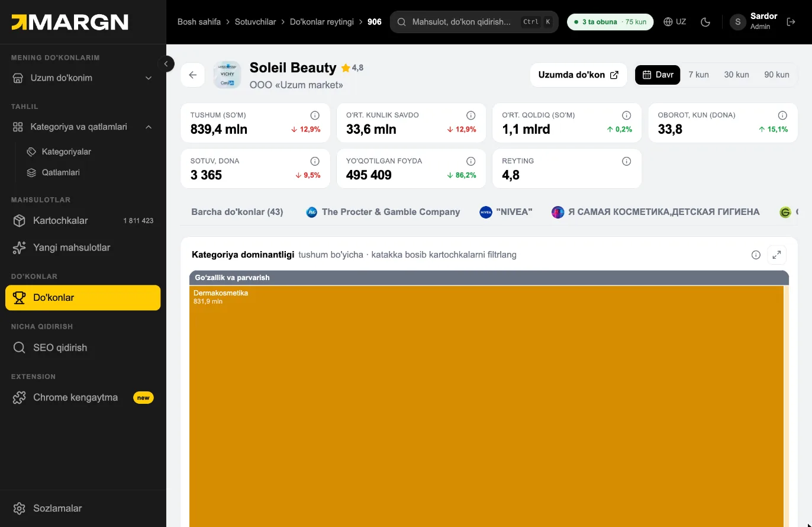
Task: Open the UZ language selector
Action: point(675,22)
